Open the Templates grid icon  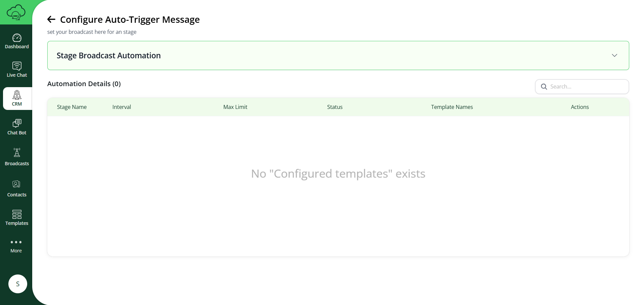(x=17, y=214)
